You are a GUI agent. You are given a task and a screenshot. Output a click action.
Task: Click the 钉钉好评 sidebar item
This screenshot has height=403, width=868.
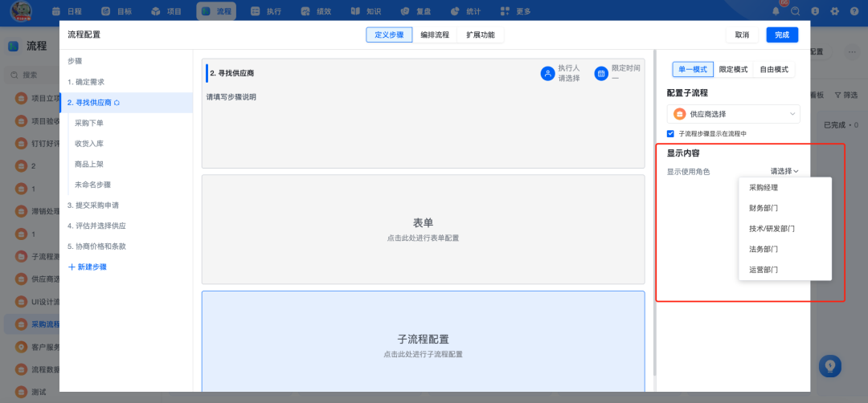[32, 144]
